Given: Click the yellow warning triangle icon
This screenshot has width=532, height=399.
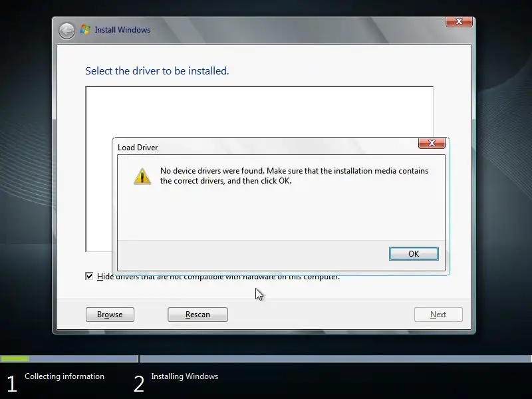Looking at the screenshot, I should click(x=142, y=176).
